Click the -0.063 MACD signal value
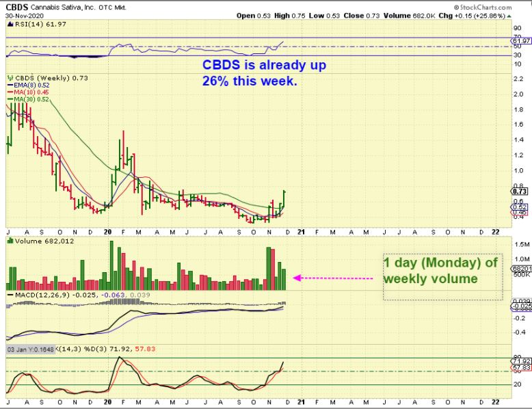This screenshot has height=409, width=532. pos(114,295)
